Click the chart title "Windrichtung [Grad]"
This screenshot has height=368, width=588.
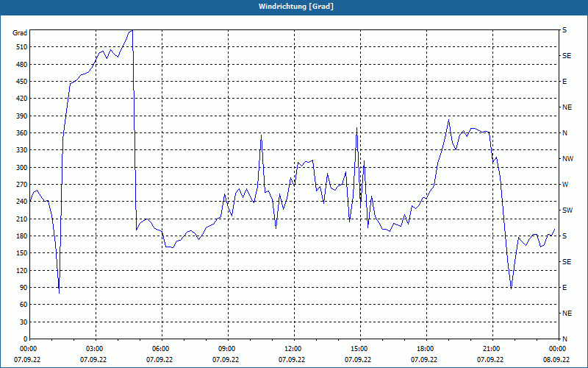296,7
